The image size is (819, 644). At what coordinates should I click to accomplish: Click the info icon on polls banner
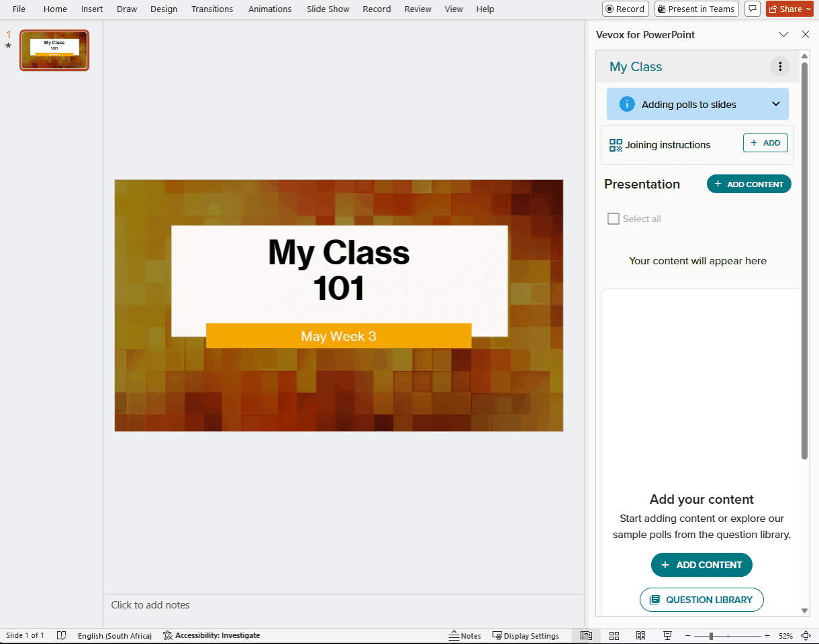click(627, 104)
